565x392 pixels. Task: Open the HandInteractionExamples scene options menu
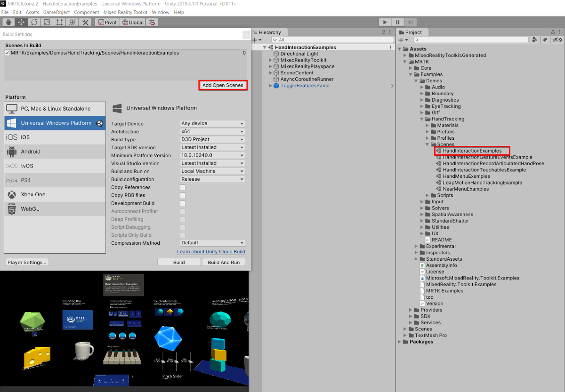(390, 48)
